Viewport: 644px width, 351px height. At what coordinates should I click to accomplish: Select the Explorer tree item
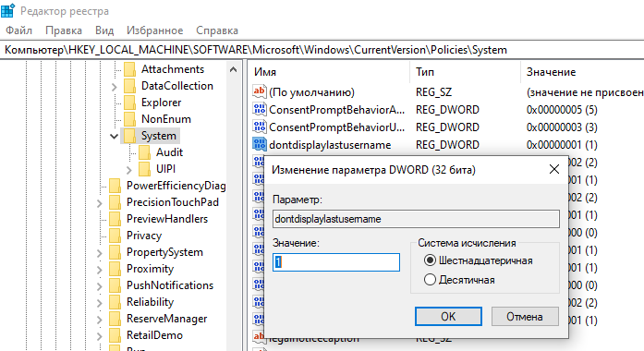coord(161,103)
